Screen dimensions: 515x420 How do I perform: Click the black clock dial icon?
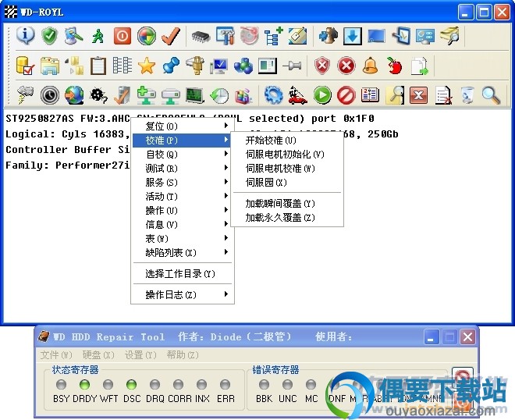50,95
